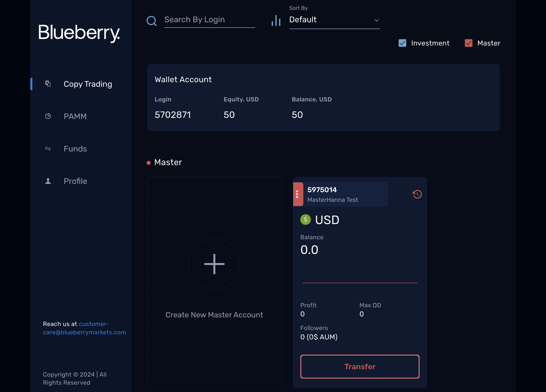
Task: Click the bar chart sort icon
Action: (276, 20)
